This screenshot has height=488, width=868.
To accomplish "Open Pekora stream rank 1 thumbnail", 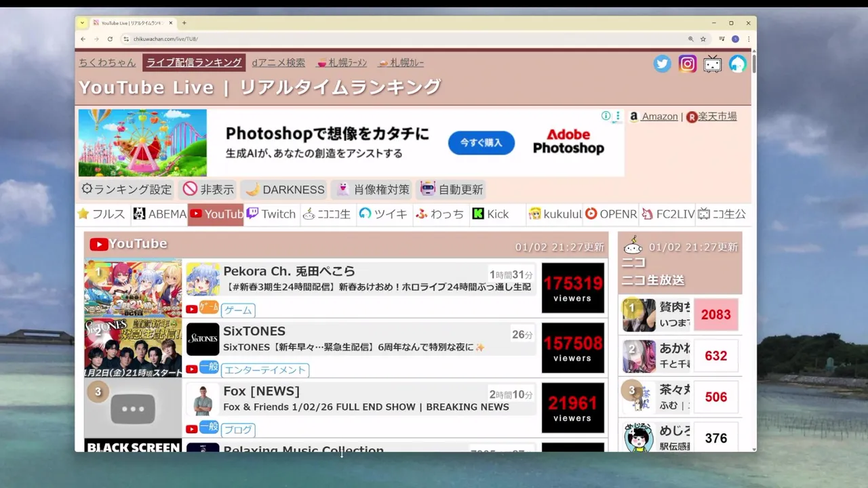I will (x=133, y=288).
